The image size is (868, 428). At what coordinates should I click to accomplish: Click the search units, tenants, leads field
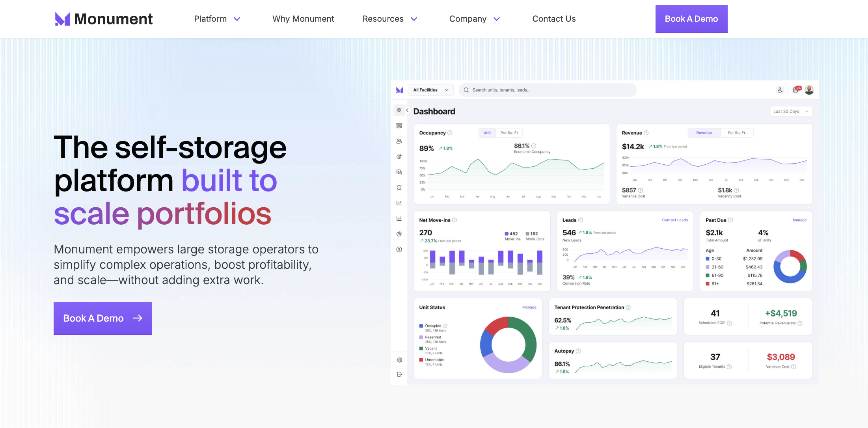coord(548,90)
